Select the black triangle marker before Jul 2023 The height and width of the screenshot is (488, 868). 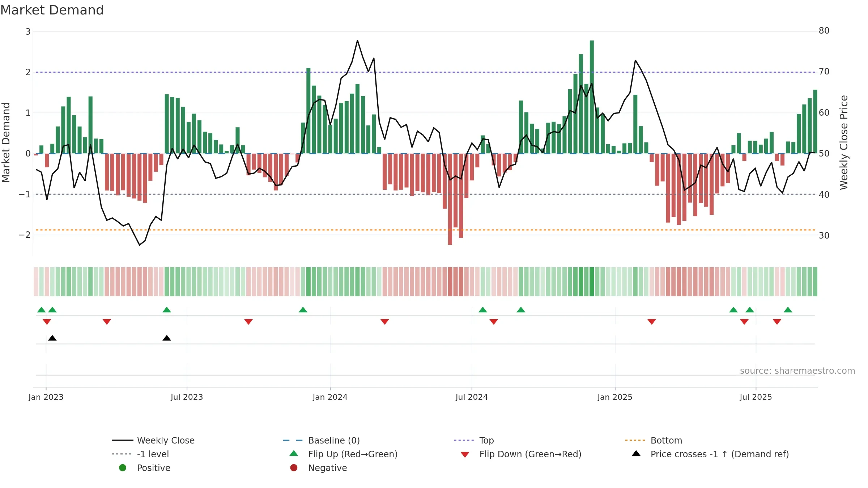[x=167, y=338]
